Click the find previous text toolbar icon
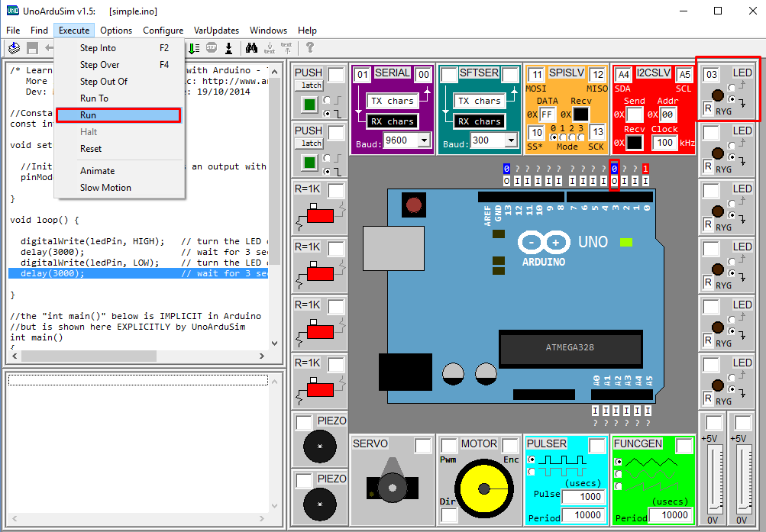 click(x=286, y=48)
